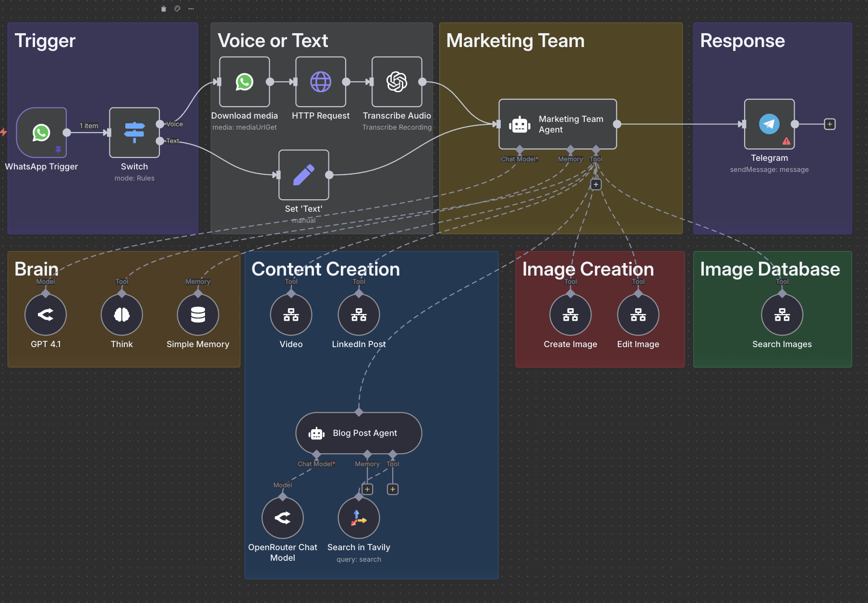Click the 'query: search' subtitle under Tavily
The width and height of the screenshot is (868, 603).
(x=359, y=559)
